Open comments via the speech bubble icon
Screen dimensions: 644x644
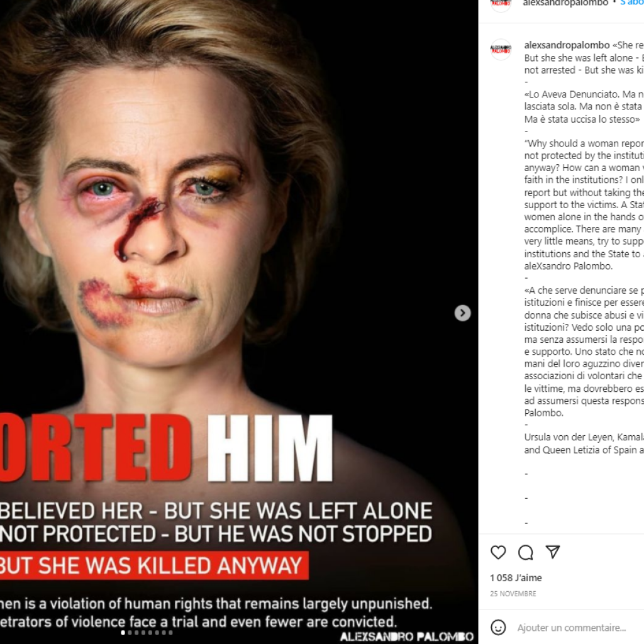coord(525,552)
